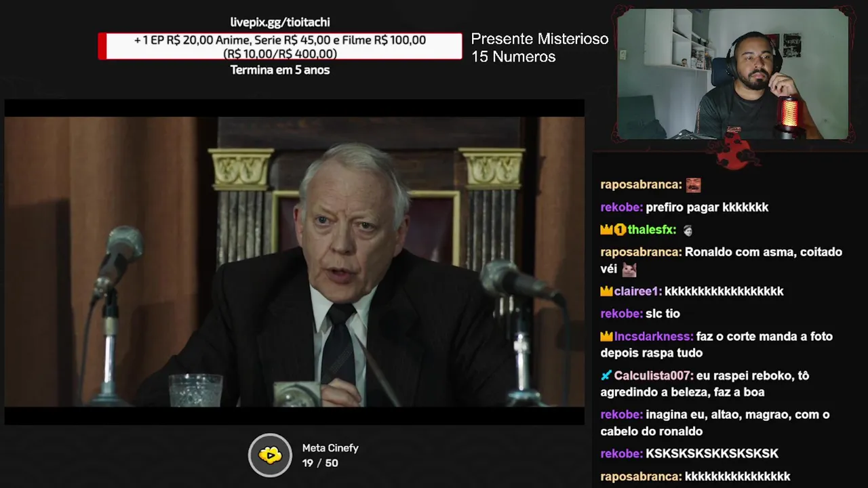Viewport: 868px width, 488px height.
Task: Click the 'Termina em 5 anos' text
Action: (280, 70)
